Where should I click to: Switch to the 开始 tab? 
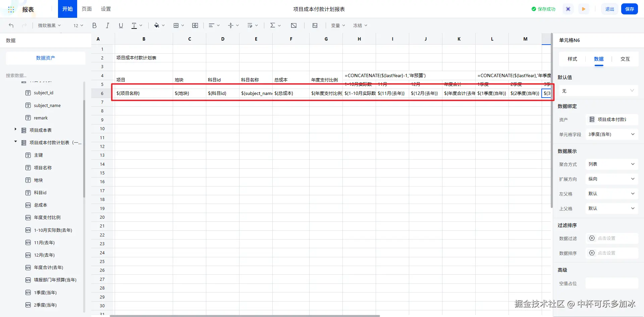click(x=67, y=9)
